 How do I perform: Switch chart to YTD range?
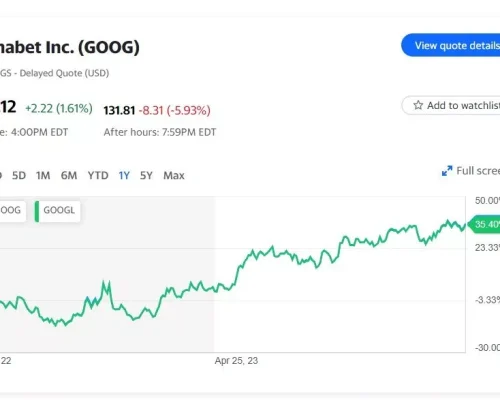point(98,175)
